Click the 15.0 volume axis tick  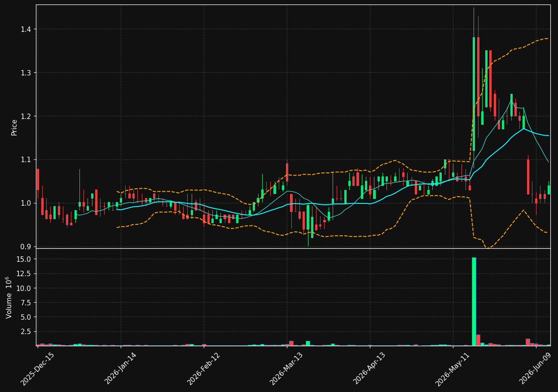tap(24, 259)
